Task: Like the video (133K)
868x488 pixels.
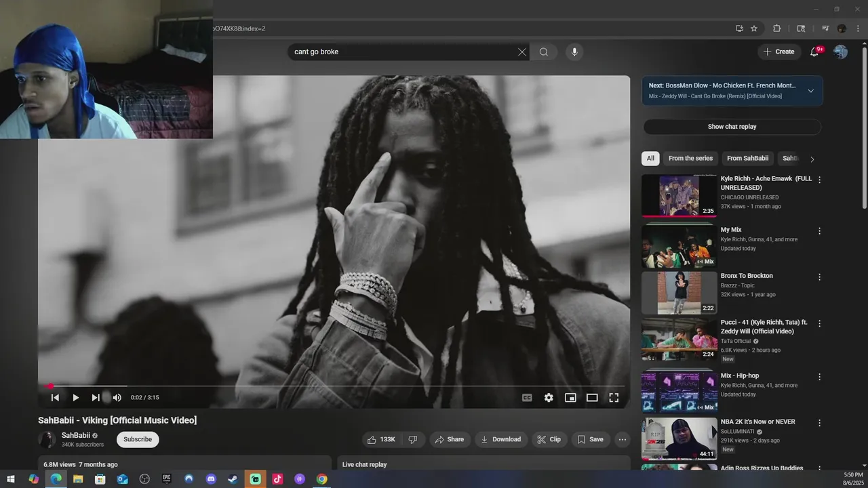Action: coord(381,440)
